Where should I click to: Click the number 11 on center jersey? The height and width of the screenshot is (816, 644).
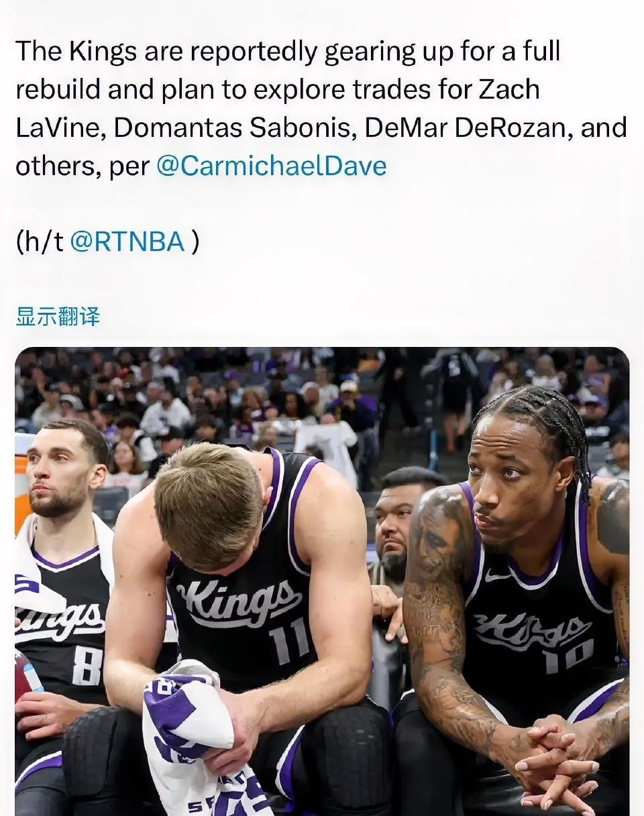[290, 640]
